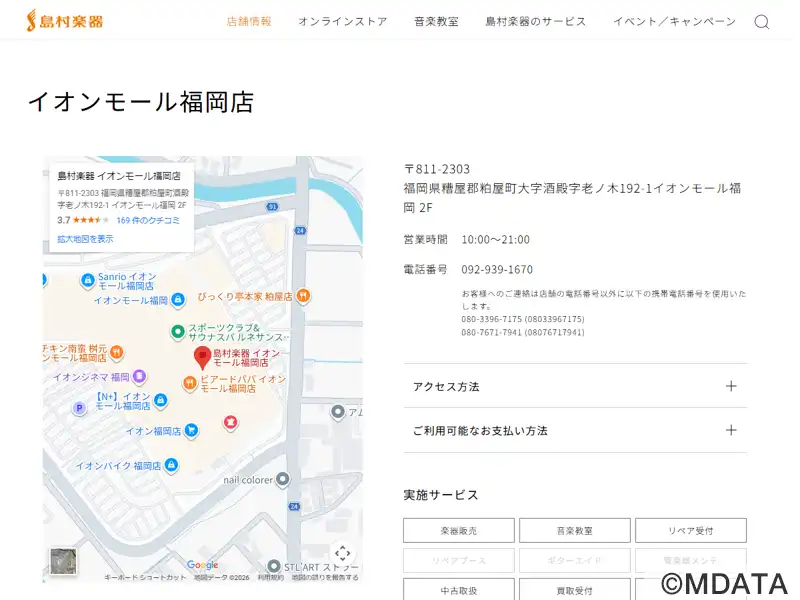Open the 音楽教室 menu item
This screenshot has width=800, height=600.
coord(436,21)
